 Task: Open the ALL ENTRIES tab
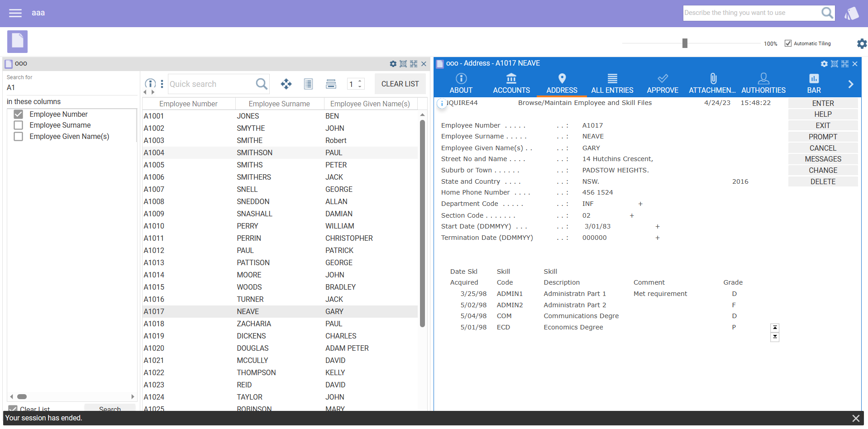612,84
